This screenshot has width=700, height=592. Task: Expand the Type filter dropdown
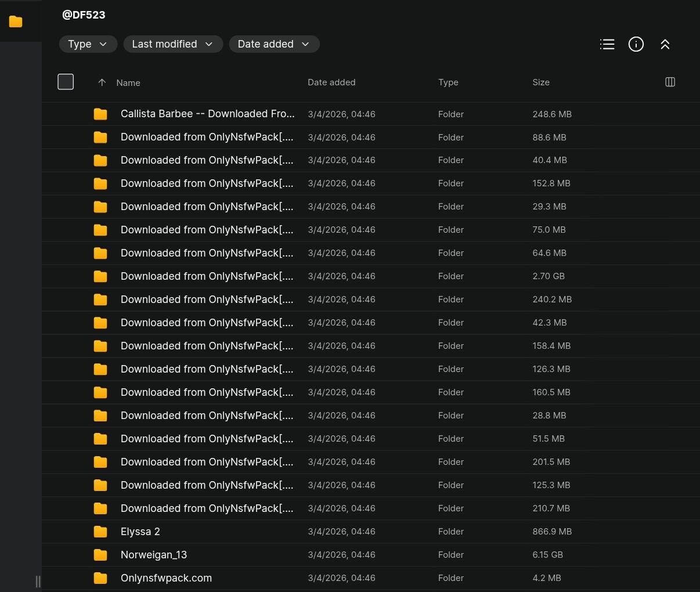(88, 44)
